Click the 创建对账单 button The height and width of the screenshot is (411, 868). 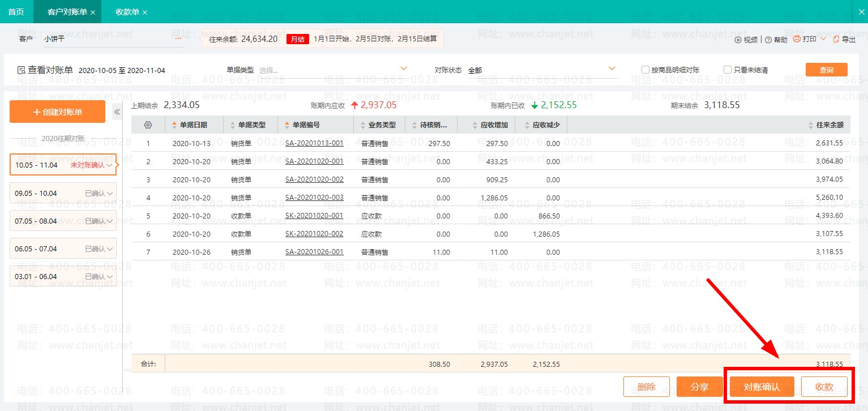point(57,112)
